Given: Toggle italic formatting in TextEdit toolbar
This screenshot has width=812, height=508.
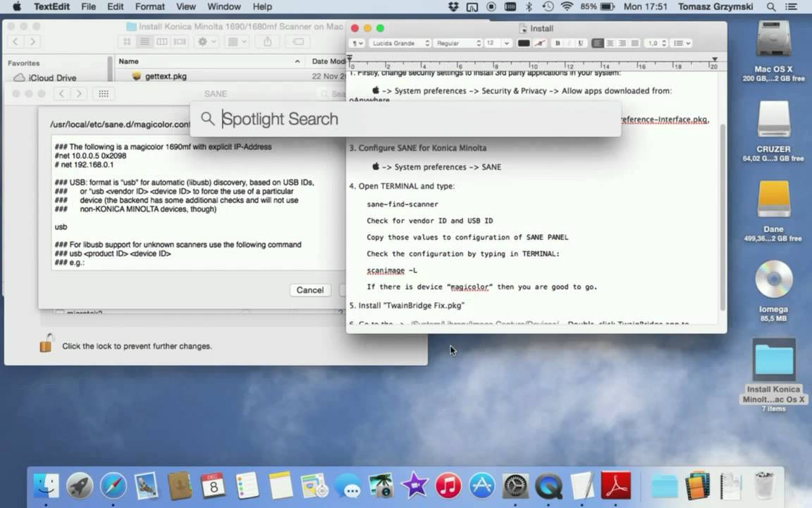Looking at the screenshot, I should tap(569, 43).
